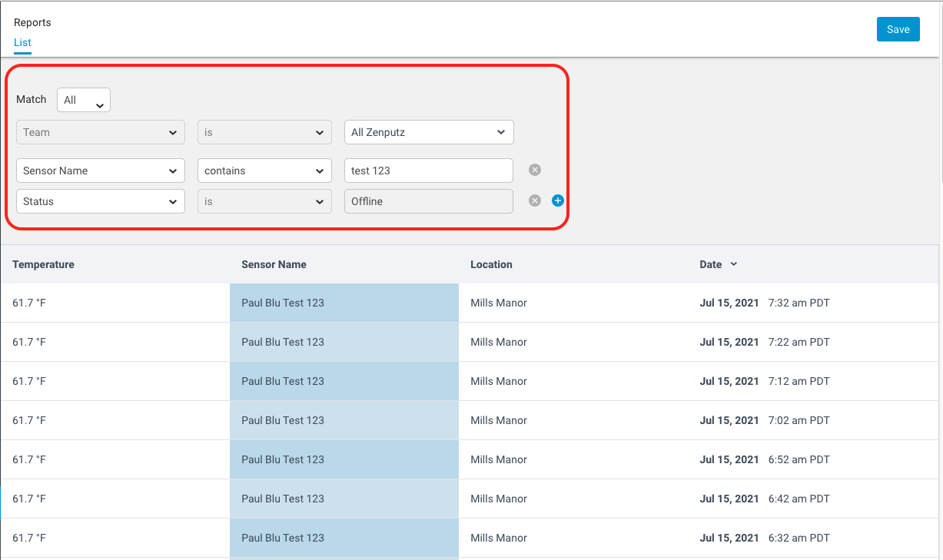Image resolution: width=943 pixels, height=560 pixels.
Task: Click the Jul 15, 2021 6:52 am PDT date
Action: [x=765, y=459]
